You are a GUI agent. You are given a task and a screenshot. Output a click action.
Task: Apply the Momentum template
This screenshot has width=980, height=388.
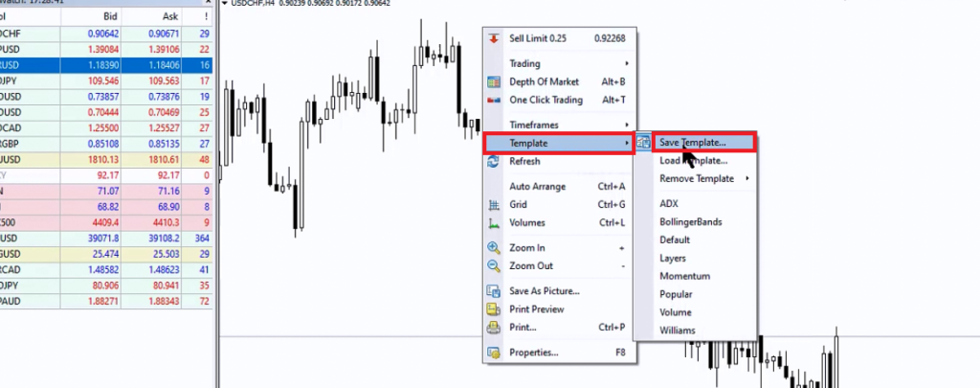click(x=695, y=276)
